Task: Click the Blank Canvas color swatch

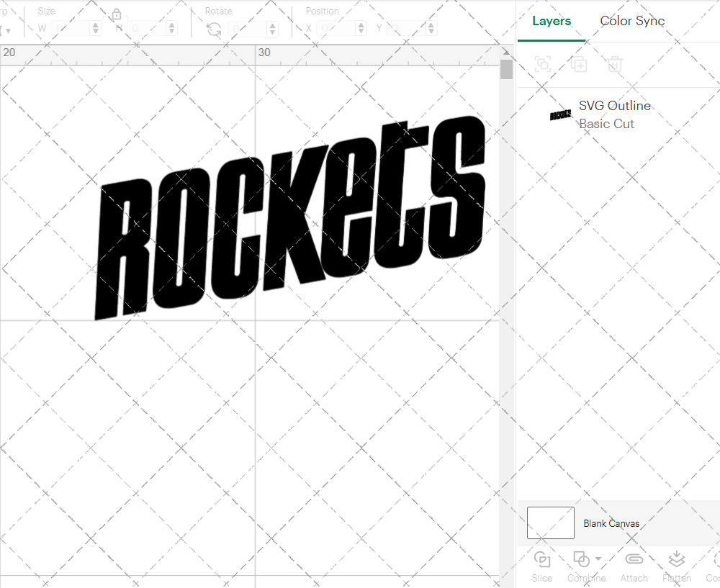Action: coord(550,523)
